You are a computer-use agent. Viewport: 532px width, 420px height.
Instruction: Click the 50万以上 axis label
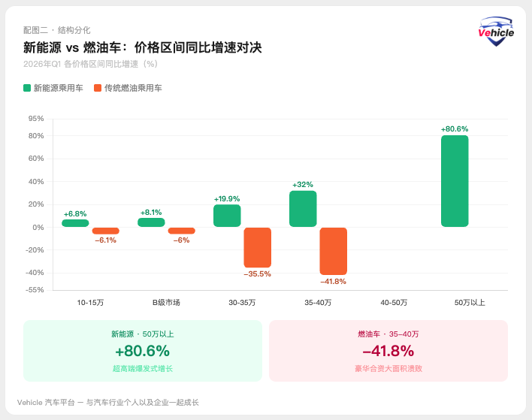tap(470, 303)
